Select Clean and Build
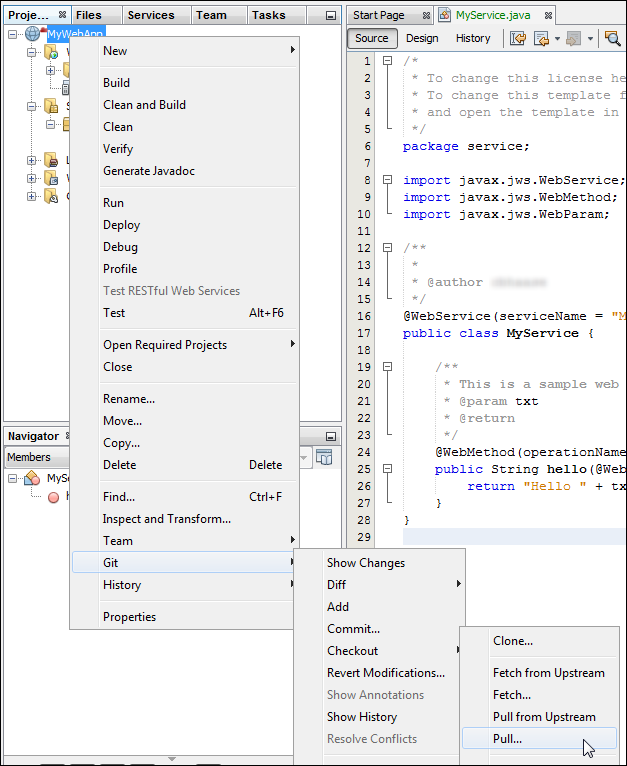 tap(185, 105)
